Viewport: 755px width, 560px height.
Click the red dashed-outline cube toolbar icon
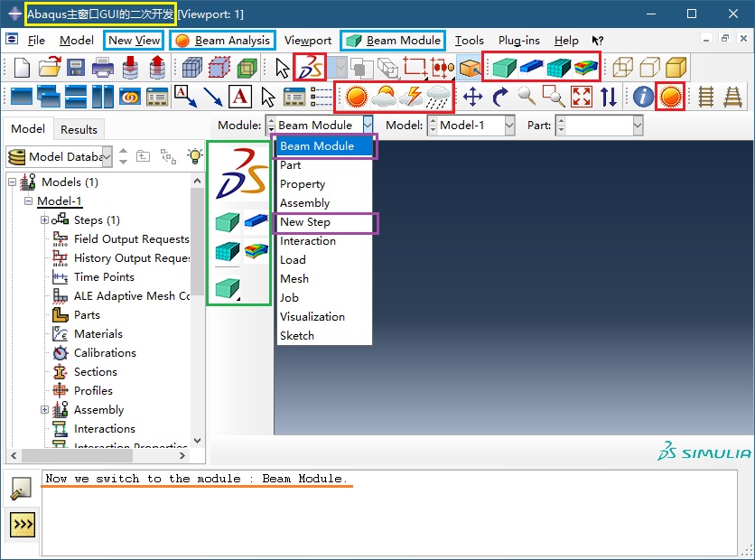click(219, 68)
